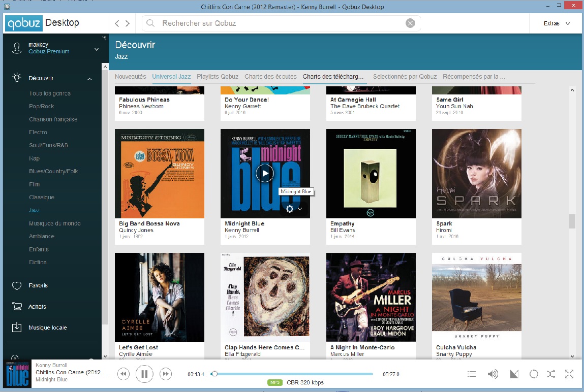The image size is (584, 392).
Task: Open the Fabulous Phineas album title
Action: pos(144,100)
